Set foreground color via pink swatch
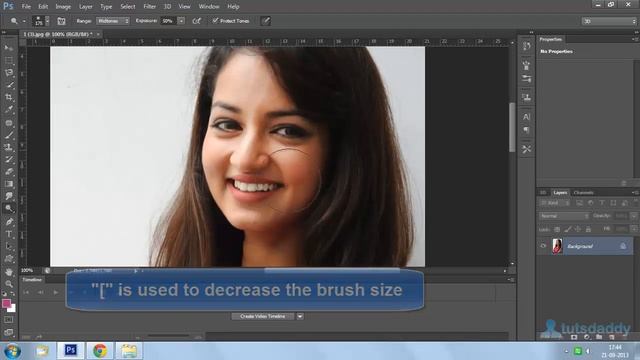Screen dimensions: 640x360 point(6,303)
